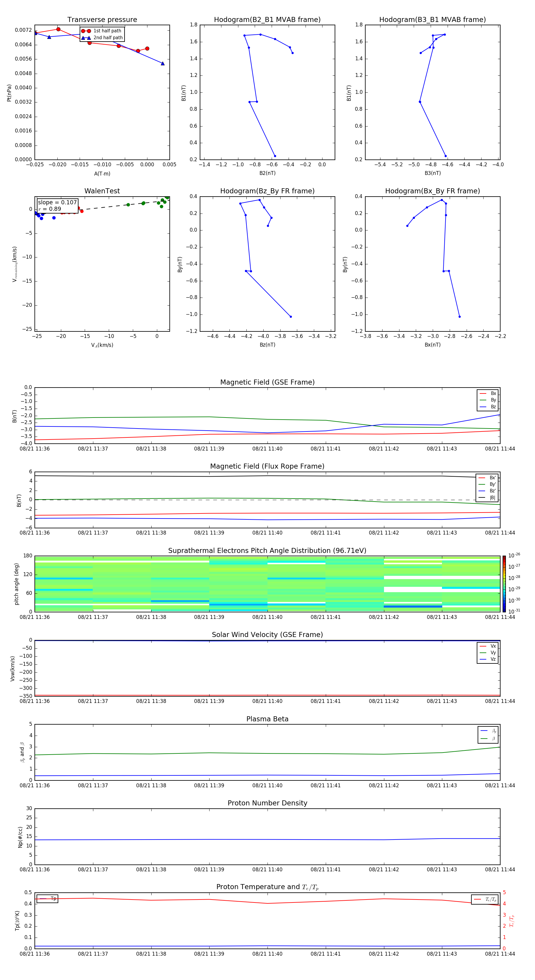
Task: Click the "Transverse pressure" plot title
Action: pos(102,20)
